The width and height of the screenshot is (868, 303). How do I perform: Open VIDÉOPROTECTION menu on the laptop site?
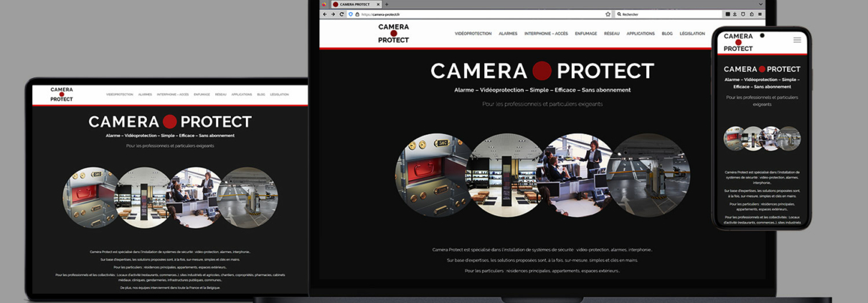click(473, 34)
